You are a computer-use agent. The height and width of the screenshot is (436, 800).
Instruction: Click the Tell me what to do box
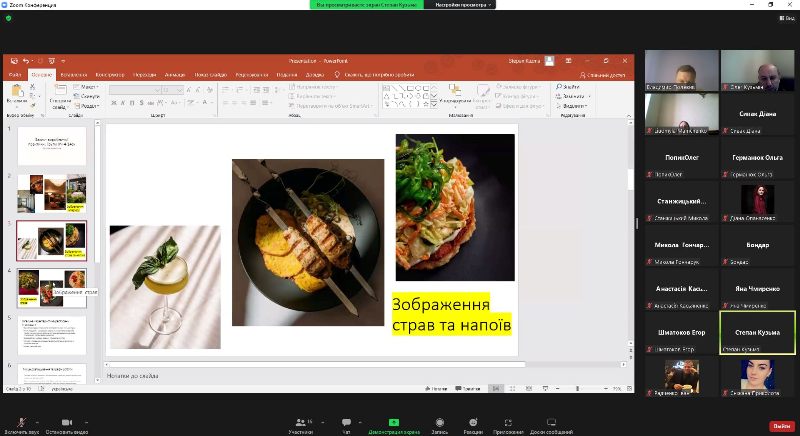coord(374,75)
